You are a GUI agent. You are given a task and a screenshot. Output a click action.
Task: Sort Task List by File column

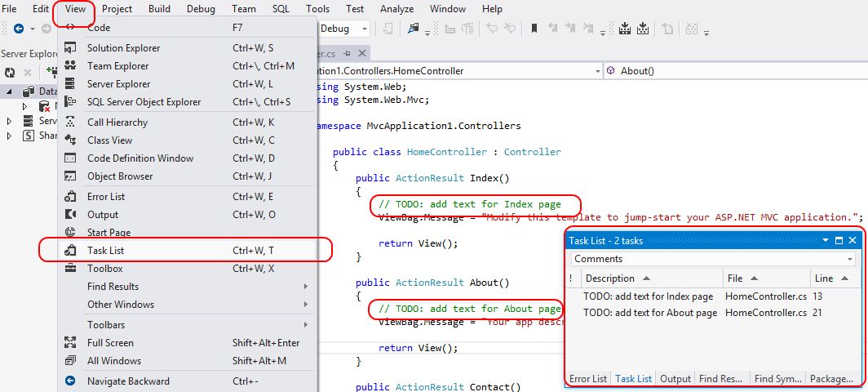(x=767, y=278)
